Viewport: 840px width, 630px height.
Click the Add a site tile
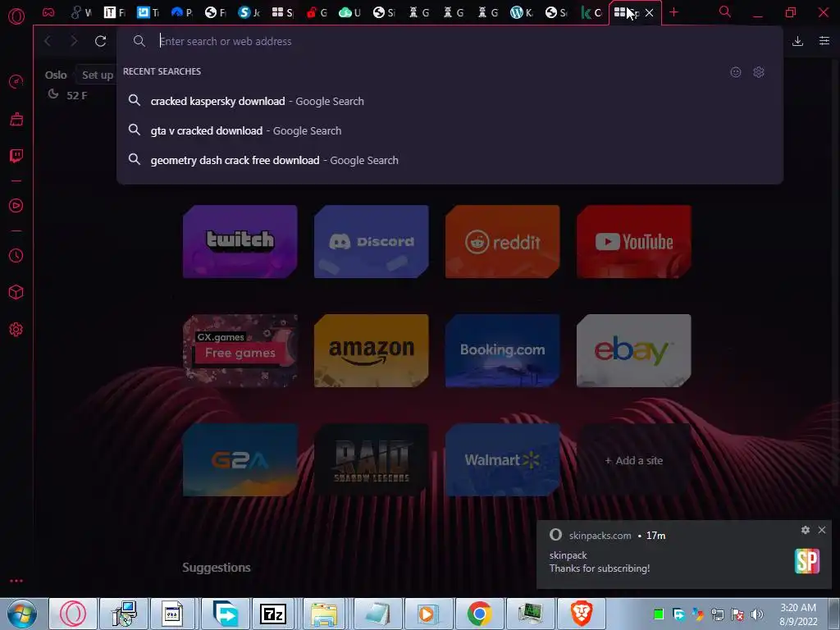tap(634, 460)
